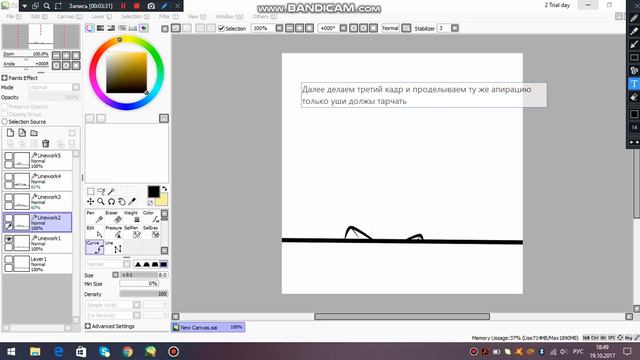The height and width of the screenshot is (360, 640).
Task: Pick the eyedropper color picker tool
Action: pos(132,202)
